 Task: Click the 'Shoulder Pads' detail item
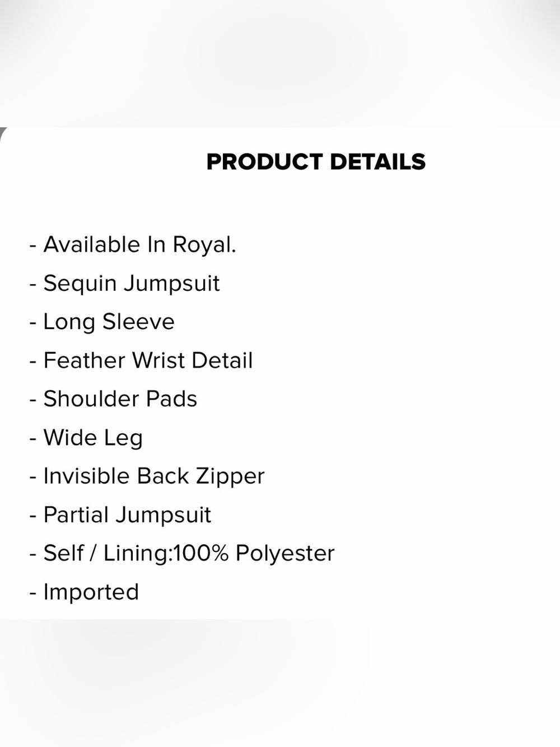pos(113,399)
